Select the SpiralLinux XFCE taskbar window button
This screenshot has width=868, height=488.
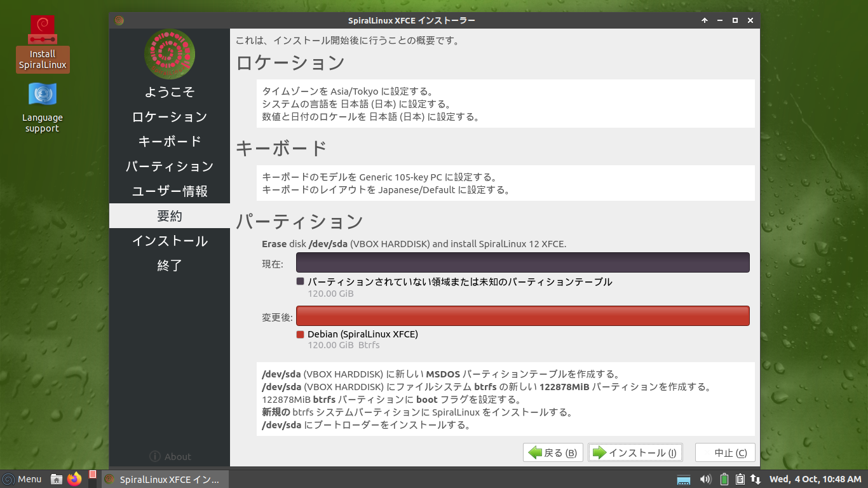(x=165, y=479)
